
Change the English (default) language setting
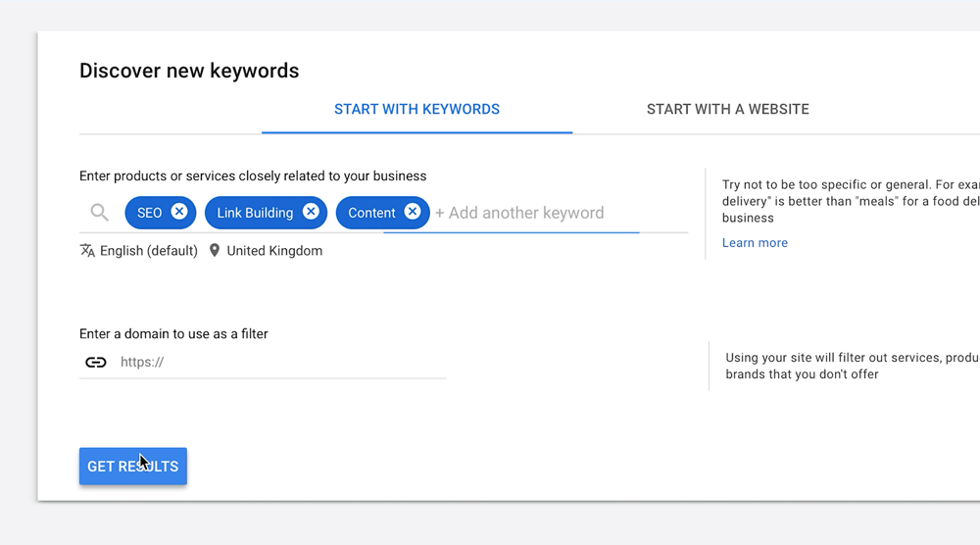[x=148, y=251]
